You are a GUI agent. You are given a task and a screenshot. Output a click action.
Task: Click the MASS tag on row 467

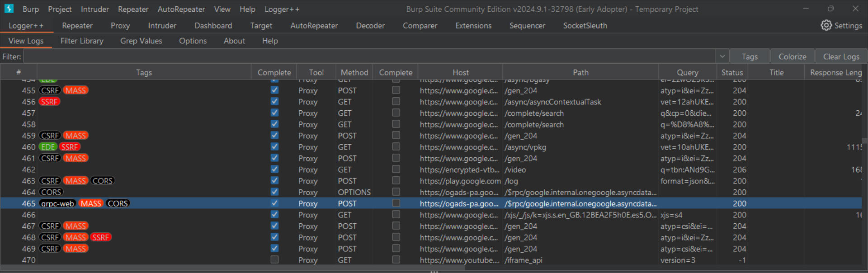coord(75,226)
